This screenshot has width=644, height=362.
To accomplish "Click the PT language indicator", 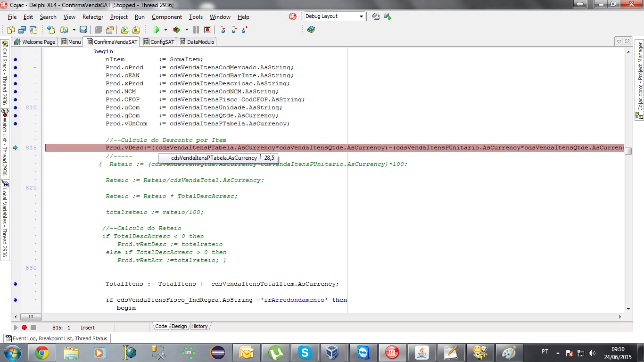I will [x=545, y=352].
